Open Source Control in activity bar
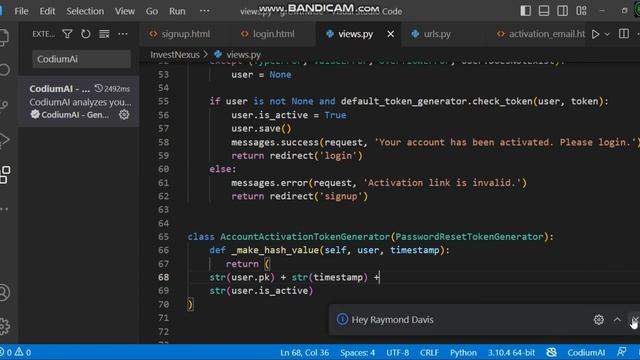 [x=4, y=105]
